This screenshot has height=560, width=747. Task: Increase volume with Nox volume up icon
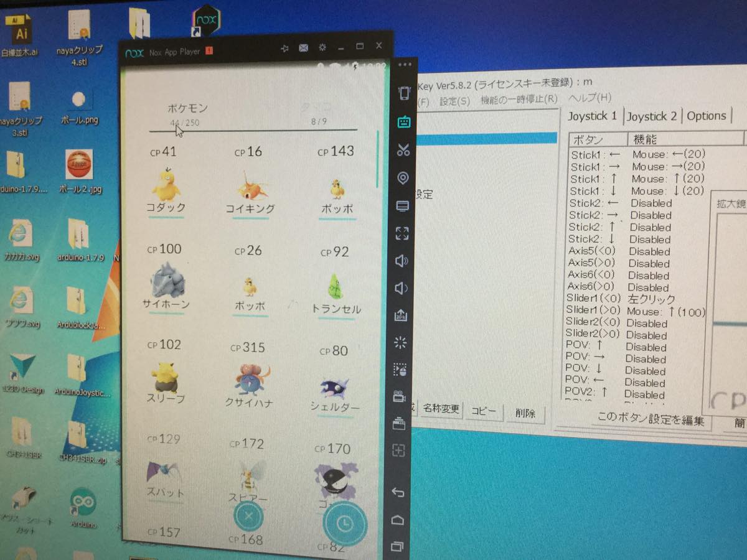point(402,261)
